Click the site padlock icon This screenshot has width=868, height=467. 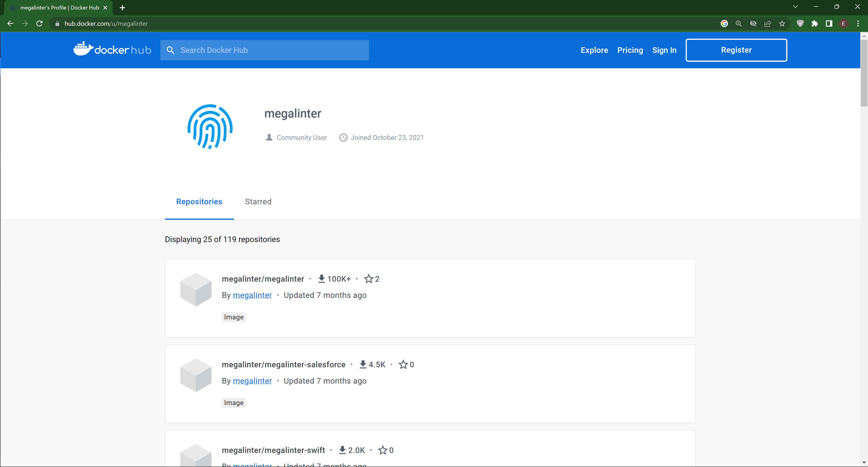[57, 24]
